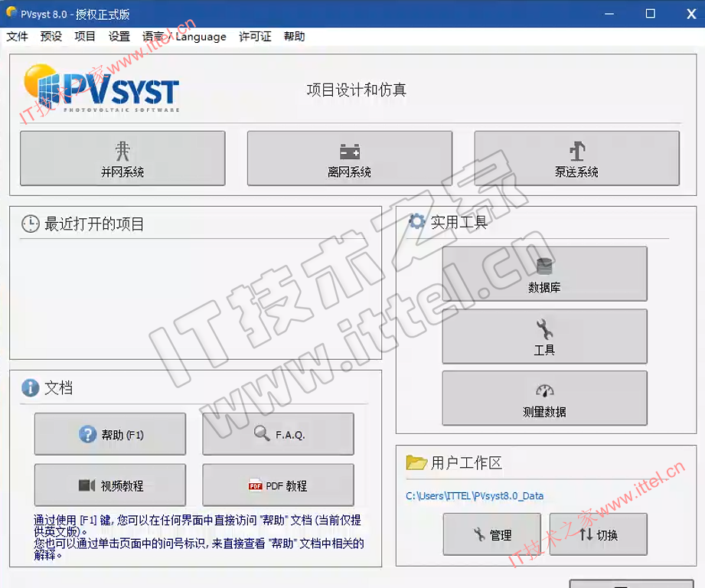This screenshot has width=705, height=588.
Task: Open the 数据库 databases button
Action: [544, 274]
